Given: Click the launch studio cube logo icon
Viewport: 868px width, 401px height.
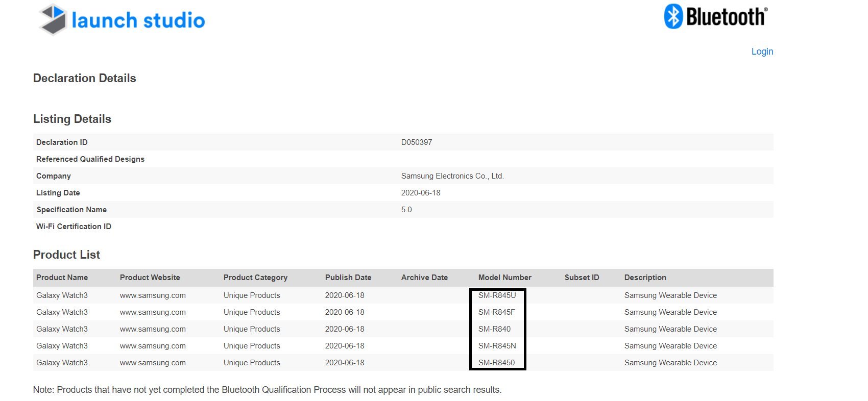Looking at the screenshot, I should [53, 20].
